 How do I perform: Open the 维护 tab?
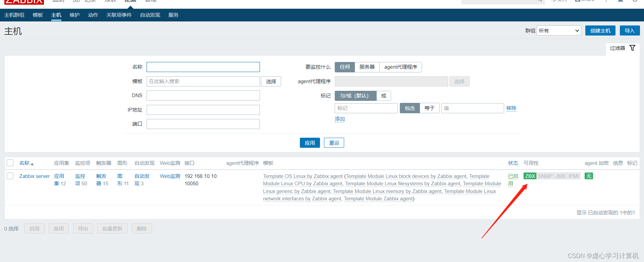tap(74, 15)
